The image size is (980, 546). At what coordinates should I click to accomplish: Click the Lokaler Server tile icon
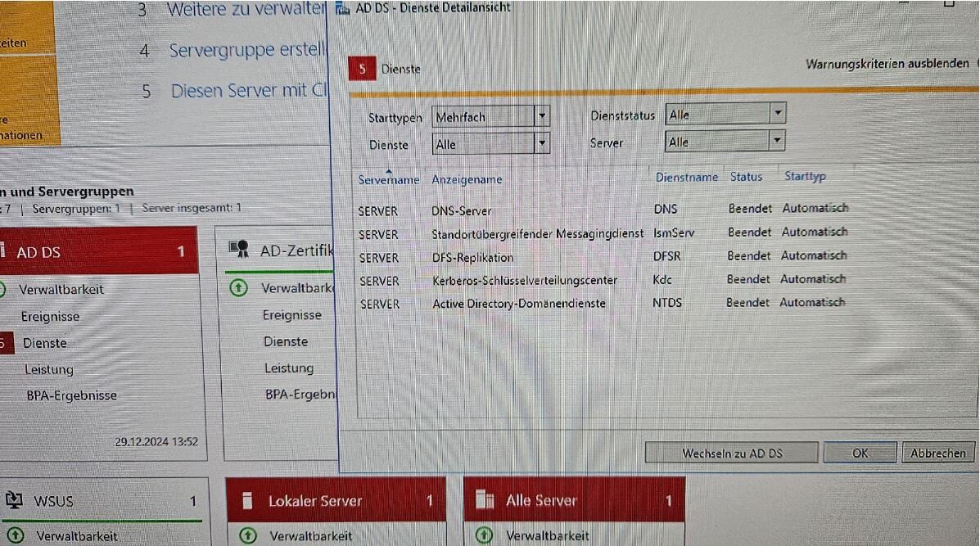(247, 500)
